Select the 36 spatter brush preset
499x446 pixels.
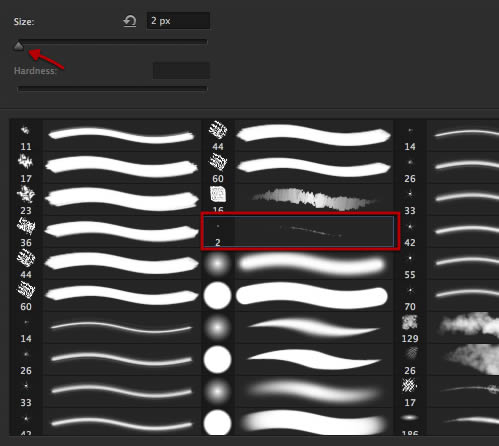(x=105, y=232)
